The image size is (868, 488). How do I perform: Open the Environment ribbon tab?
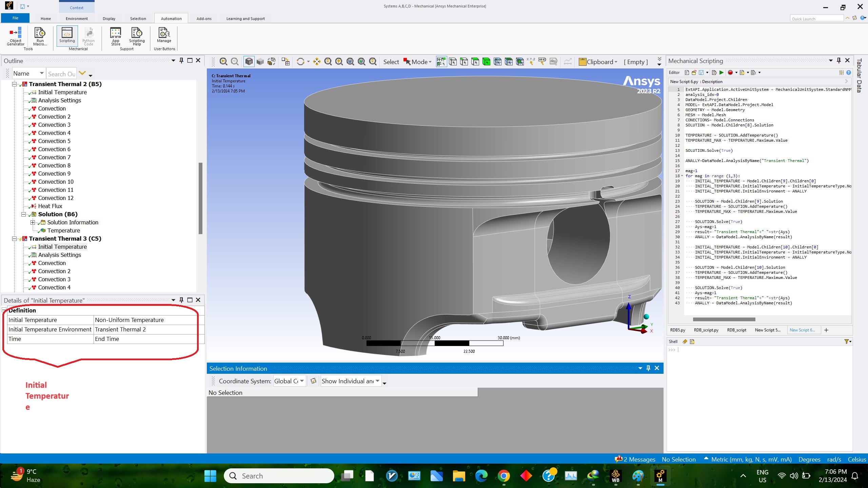(77, 19)
